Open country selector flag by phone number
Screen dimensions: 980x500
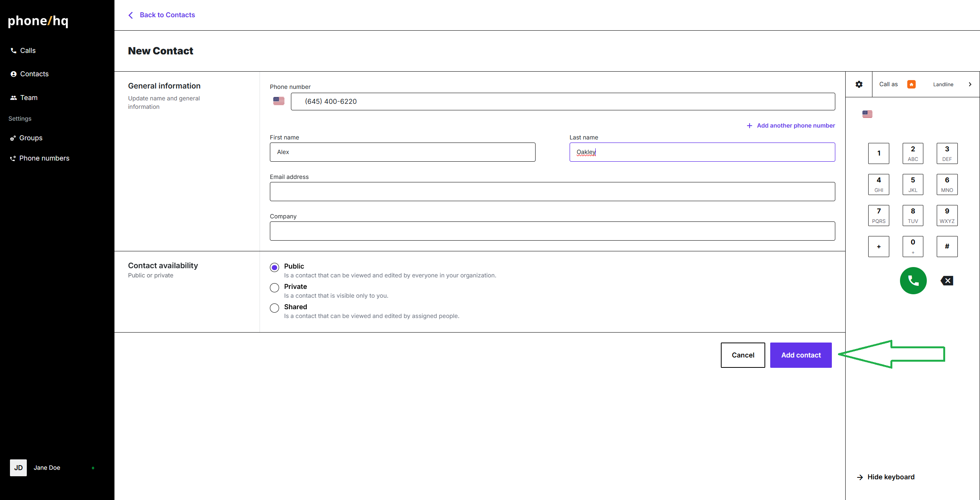[279, 101]
